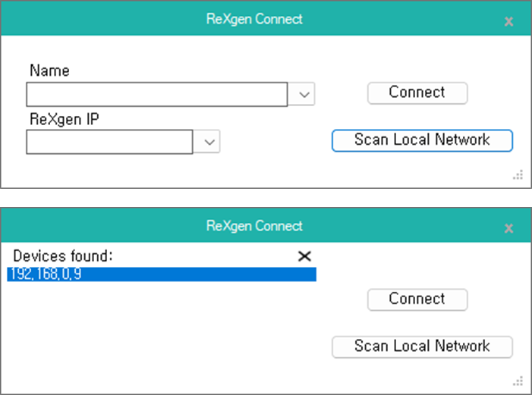Image resolution: width=532 pixels, height=395 pixels.
Task: Click the Name input field in upper window
Action: tap(157, 94)
